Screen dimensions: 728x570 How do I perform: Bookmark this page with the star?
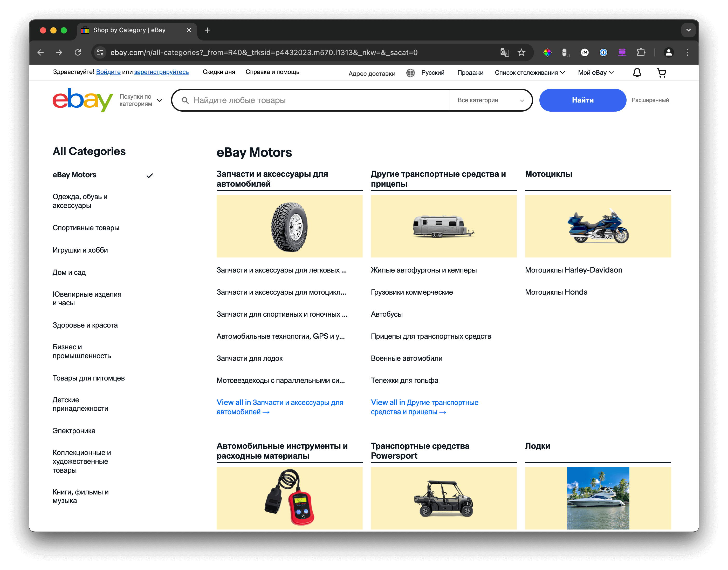pos(521,52)
